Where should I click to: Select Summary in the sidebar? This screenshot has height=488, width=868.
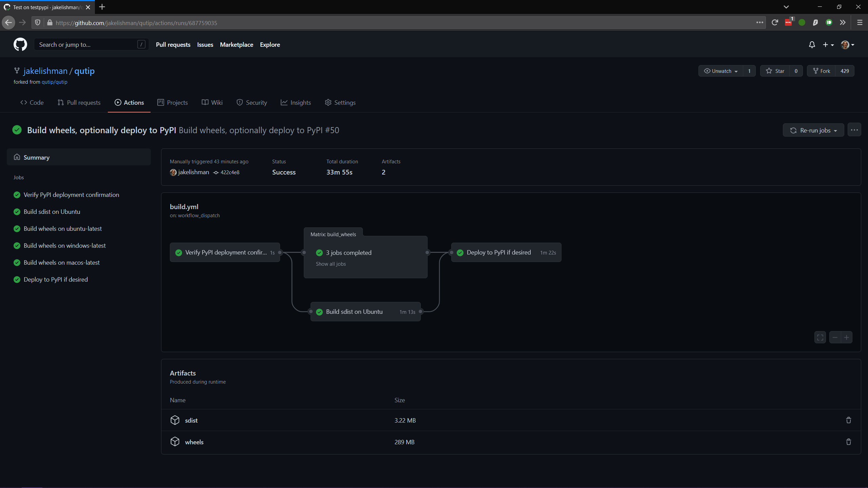coord(37,157)
